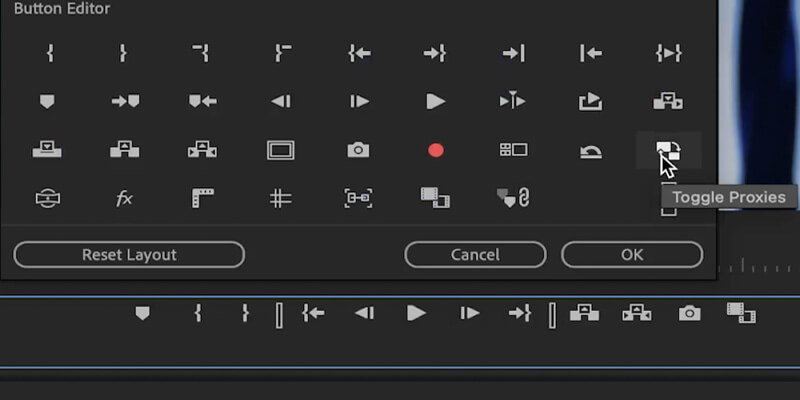Screen dimensions: 800x400
Task: Select the spacer before Lift in transport bar
Action: [x=552, y=315]
